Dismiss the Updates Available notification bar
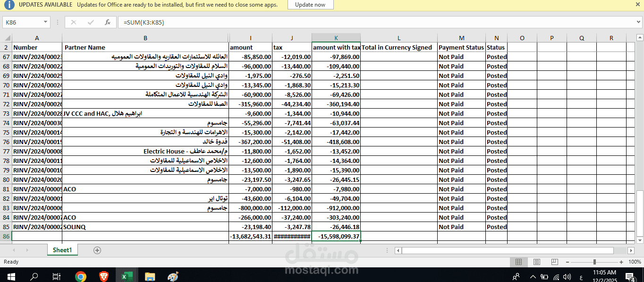The width and height of the screenshot is (644, 282). (x=638, y=5)
